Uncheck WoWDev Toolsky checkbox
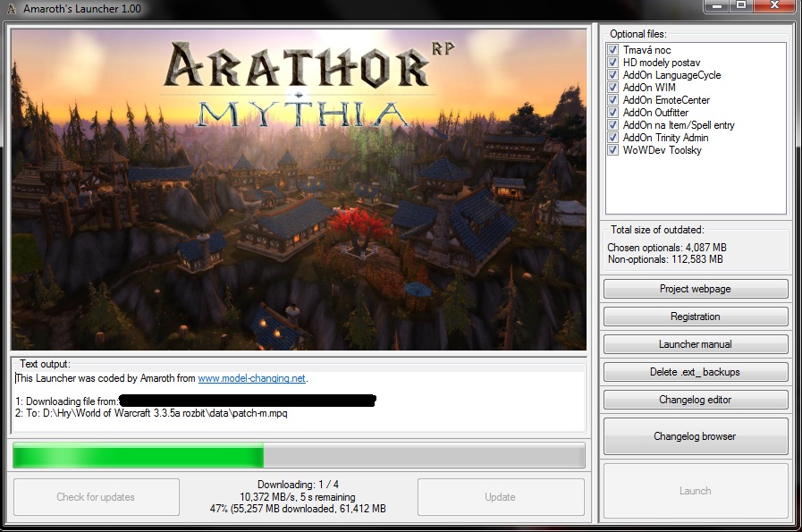This screenshot has height=532, width=802. tap(612, 150)
